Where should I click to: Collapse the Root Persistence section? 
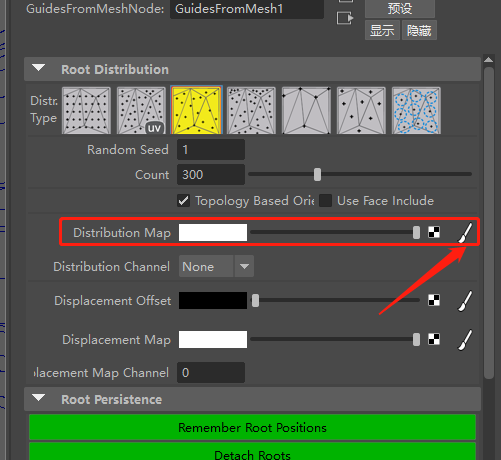[39, 398]
